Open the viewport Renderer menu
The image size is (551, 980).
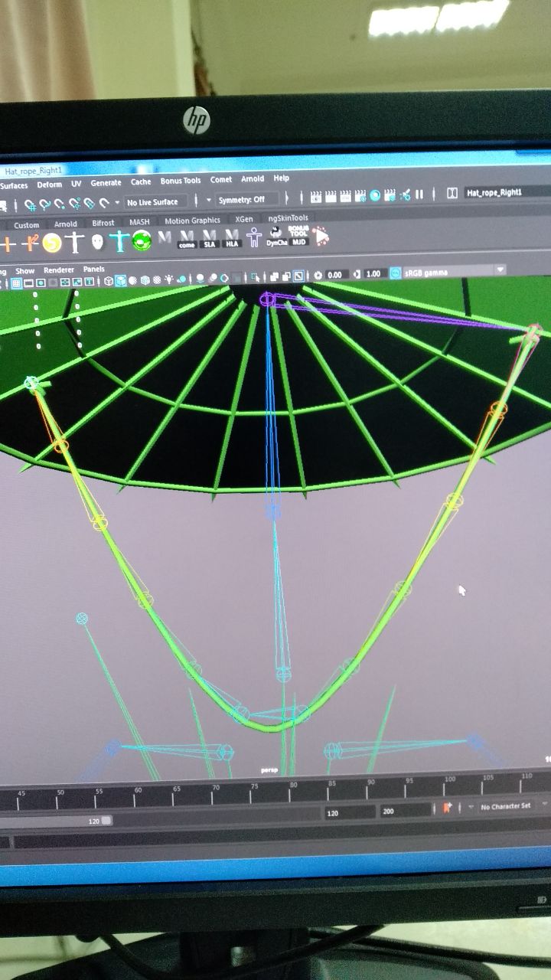click(x=59, y=270)
